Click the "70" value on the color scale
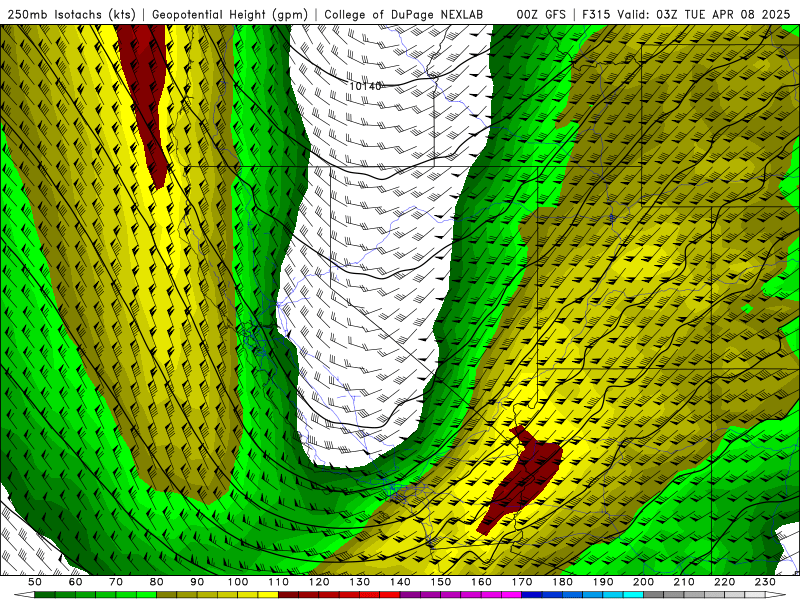Image resolution: width=800 pixels, height=600 pixels. coord(116,582)
